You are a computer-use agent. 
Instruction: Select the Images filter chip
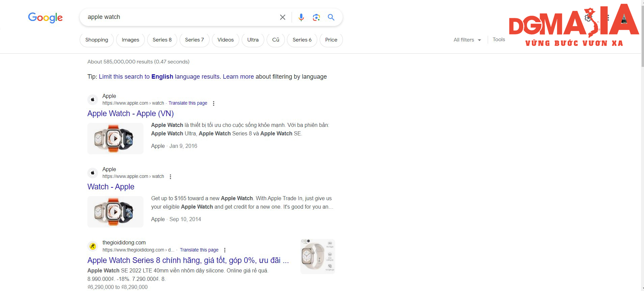pyautogui.click(x=130, y=40)
